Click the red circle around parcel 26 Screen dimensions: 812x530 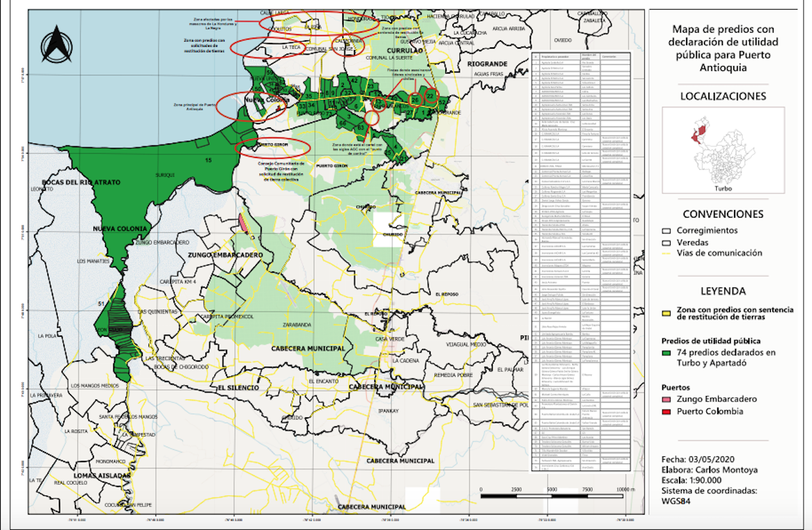tap(415, 99)
